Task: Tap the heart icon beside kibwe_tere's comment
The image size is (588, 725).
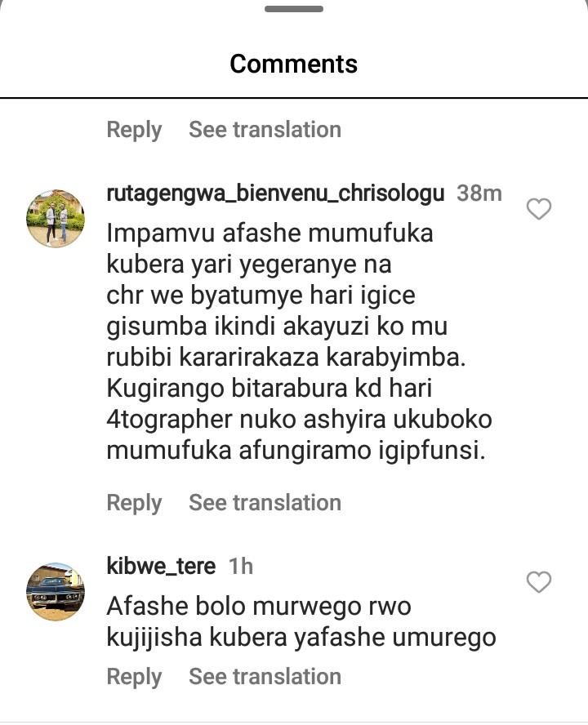Action: tap(539, 582)
